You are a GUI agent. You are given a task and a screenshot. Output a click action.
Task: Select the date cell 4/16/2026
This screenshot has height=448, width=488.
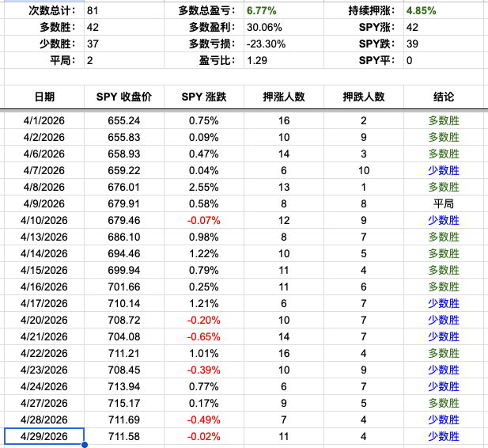(x=44, y=287)
